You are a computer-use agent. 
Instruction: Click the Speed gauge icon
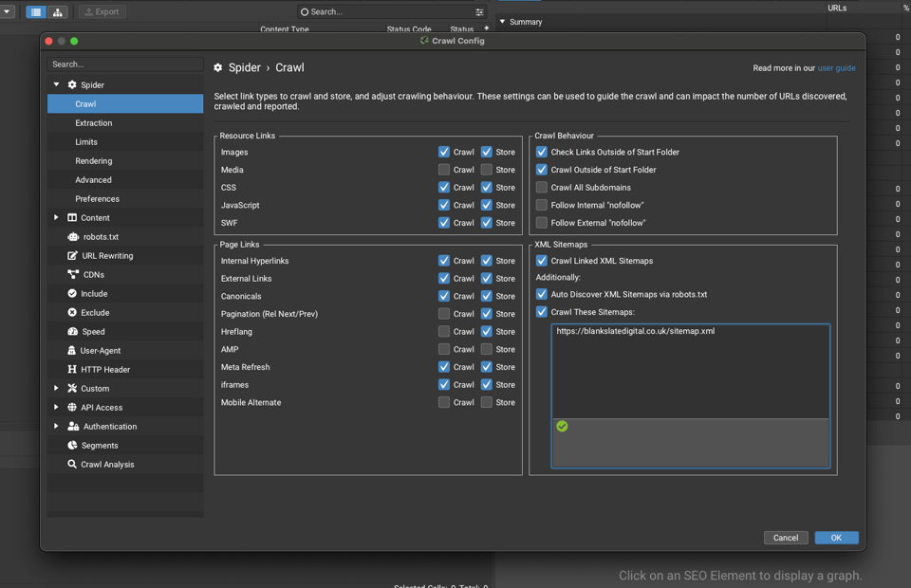tap(73, 331)
